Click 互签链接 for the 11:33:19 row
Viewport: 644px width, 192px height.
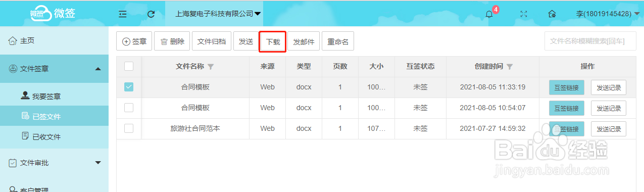tap(567, 87)
